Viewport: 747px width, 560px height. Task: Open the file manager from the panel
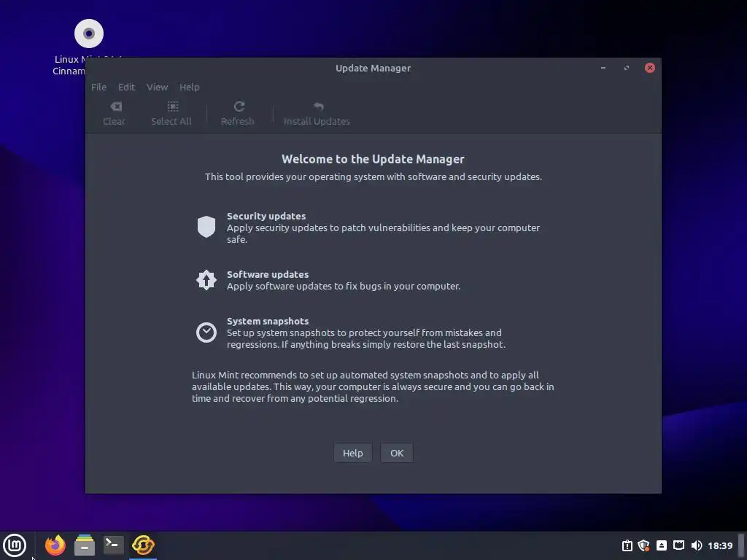85,545
